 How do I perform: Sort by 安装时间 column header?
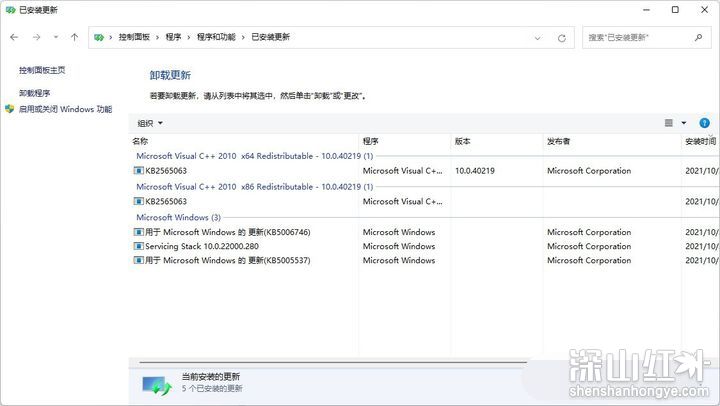[700, 141]
